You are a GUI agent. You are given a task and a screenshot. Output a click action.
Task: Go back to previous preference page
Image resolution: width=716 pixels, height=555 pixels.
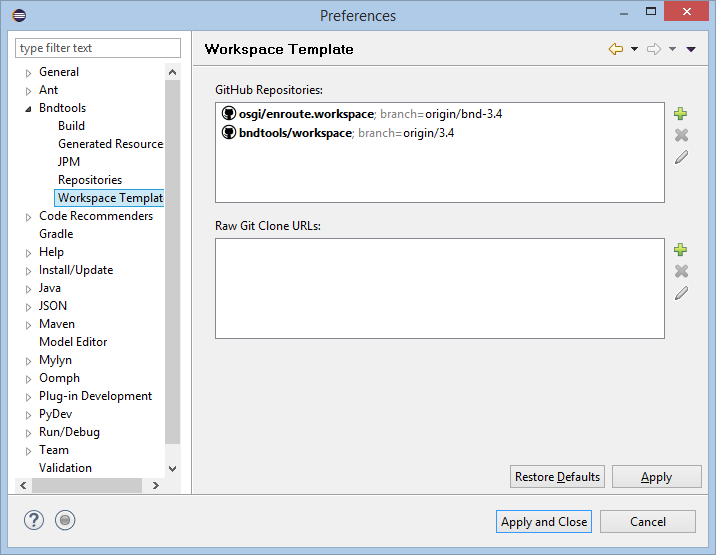click(x=616, y=49)
